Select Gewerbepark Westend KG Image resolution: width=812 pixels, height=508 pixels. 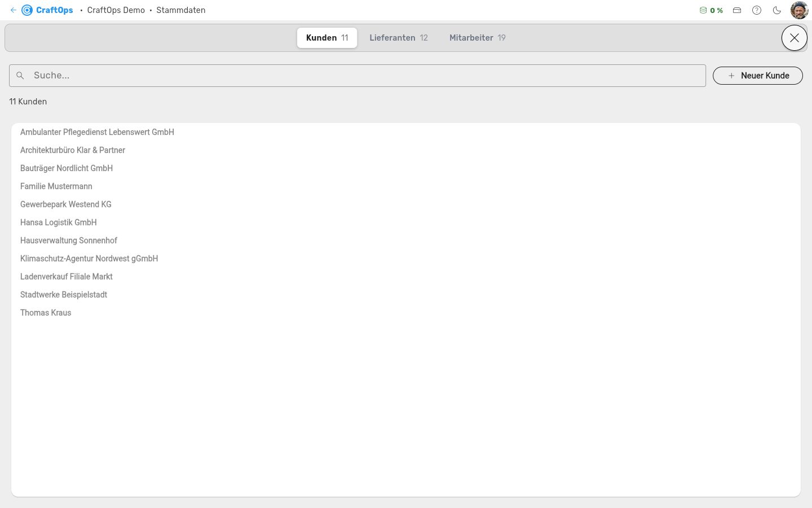(406, 204)
